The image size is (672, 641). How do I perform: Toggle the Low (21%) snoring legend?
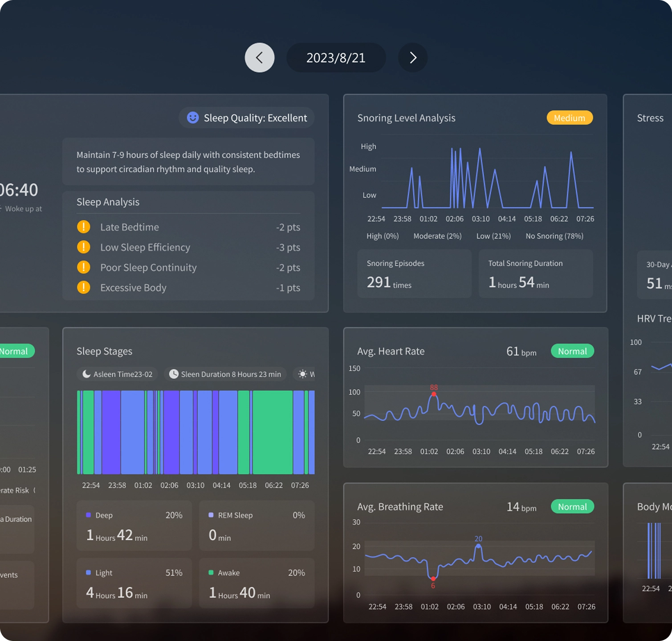pos(493,236)
